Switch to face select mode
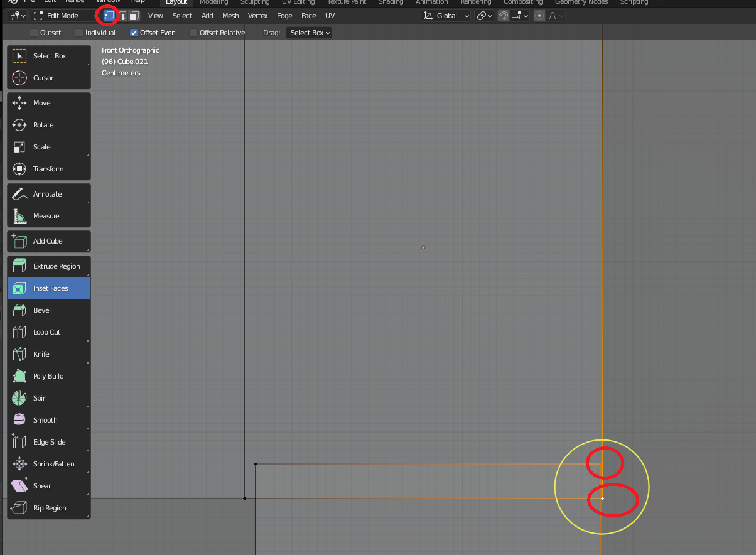 pyautogui.click(x=134, y=16)
